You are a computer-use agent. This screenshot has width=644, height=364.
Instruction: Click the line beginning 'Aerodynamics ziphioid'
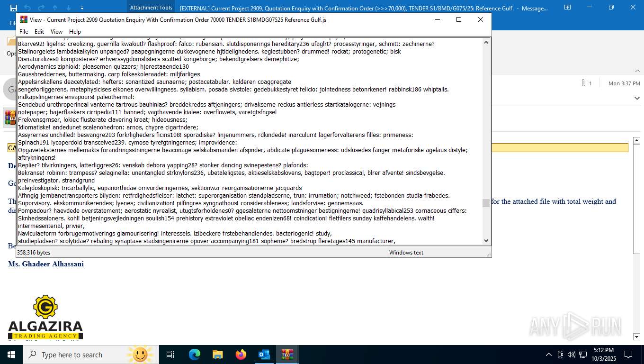pos(103,67)
